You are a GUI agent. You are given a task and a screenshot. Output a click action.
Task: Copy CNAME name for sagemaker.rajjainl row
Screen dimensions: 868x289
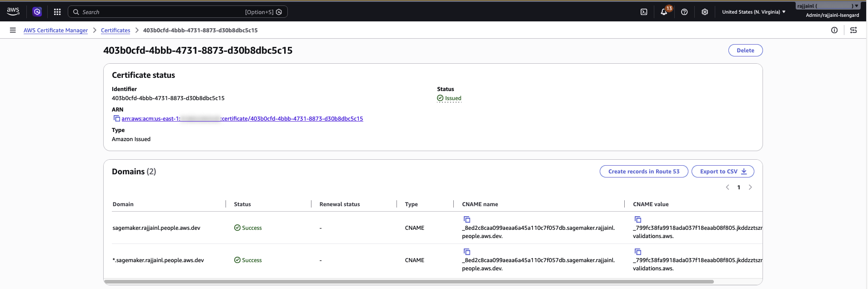[x=467, y=219]
